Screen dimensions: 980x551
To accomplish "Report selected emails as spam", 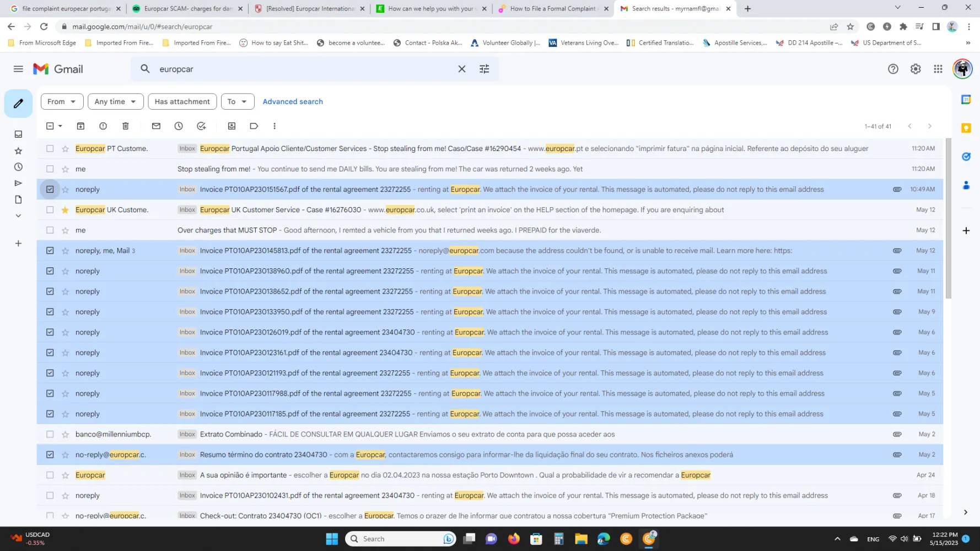I will 103,126.
